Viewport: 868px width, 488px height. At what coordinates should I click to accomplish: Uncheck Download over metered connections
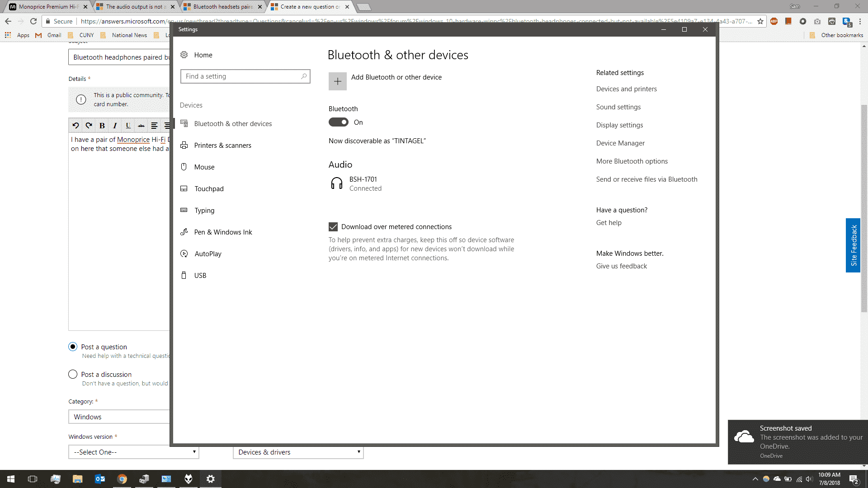tap(333, 227)
